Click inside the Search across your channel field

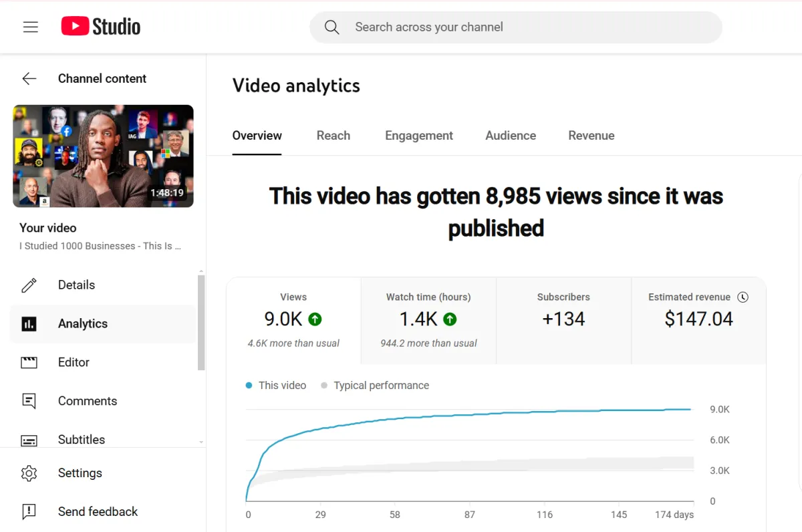coord(516,27)
